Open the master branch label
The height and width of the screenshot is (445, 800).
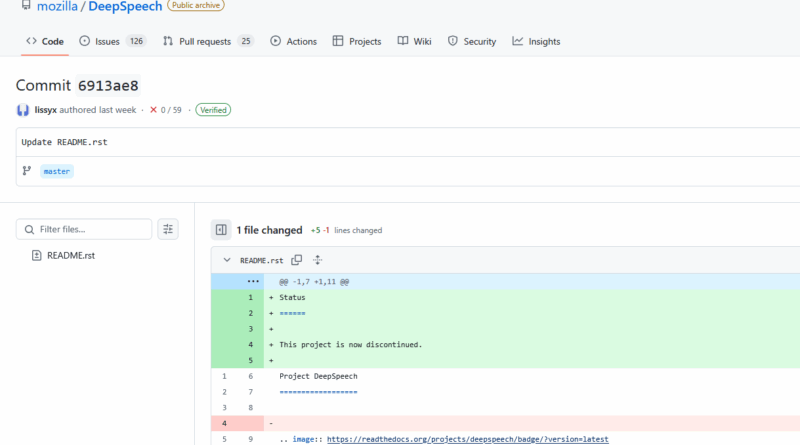57,171
